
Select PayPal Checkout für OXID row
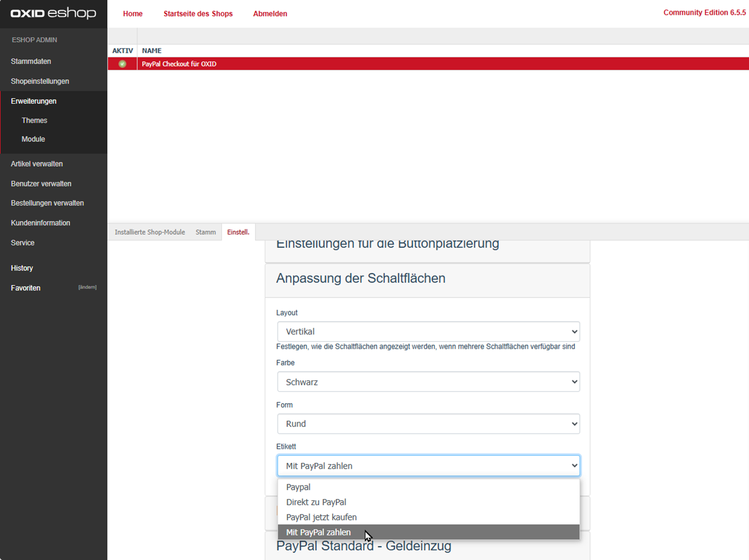[179, 64]
